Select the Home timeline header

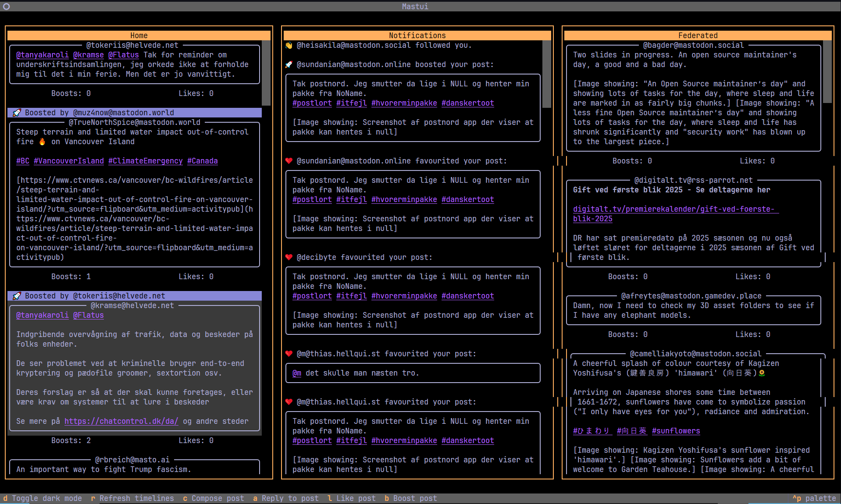[139, 35]
